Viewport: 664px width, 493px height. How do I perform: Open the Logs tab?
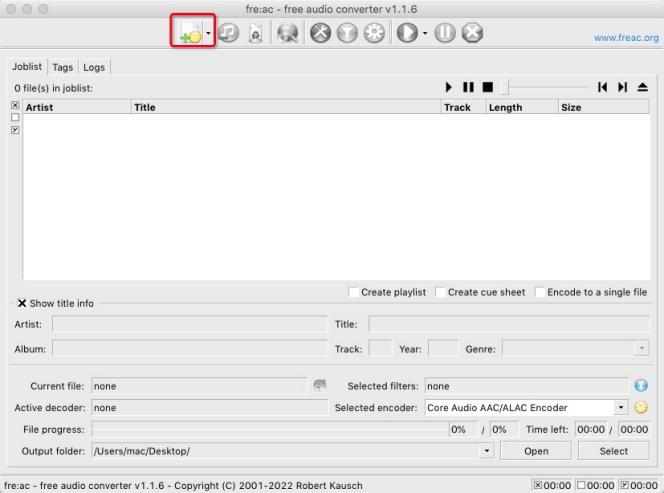click(94, 67)
